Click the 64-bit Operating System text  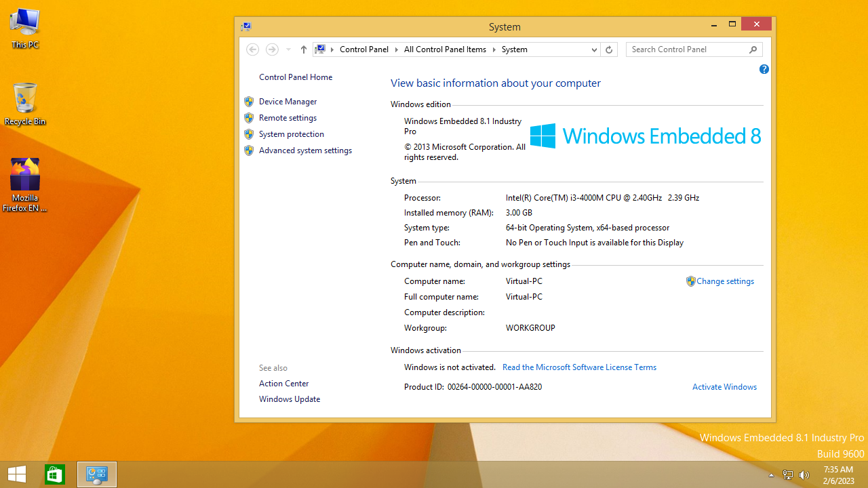tap(587, 228)
